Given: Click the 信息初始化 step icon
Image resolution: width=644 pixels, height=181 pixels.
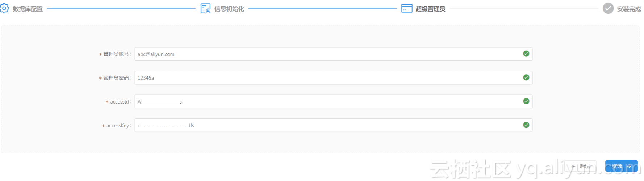Looking at the screenshot, I should tap(205, 8).
